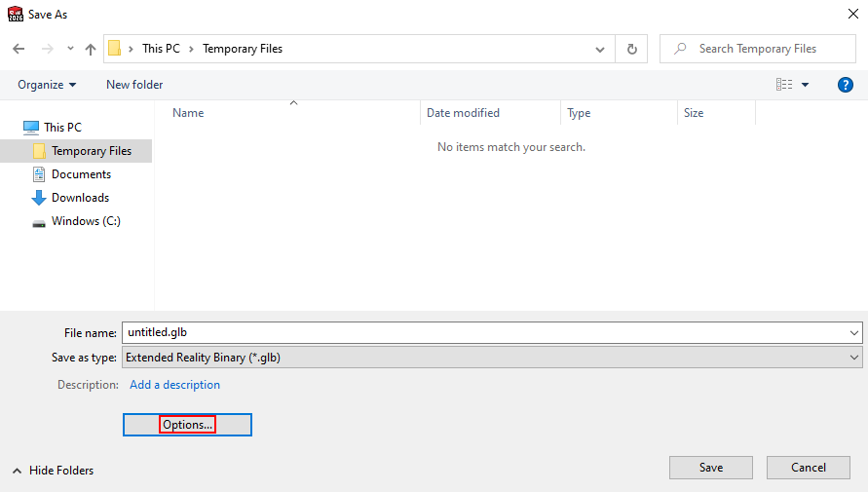
Task: Select Temporary Files in navigation pane
Action: 91,151
